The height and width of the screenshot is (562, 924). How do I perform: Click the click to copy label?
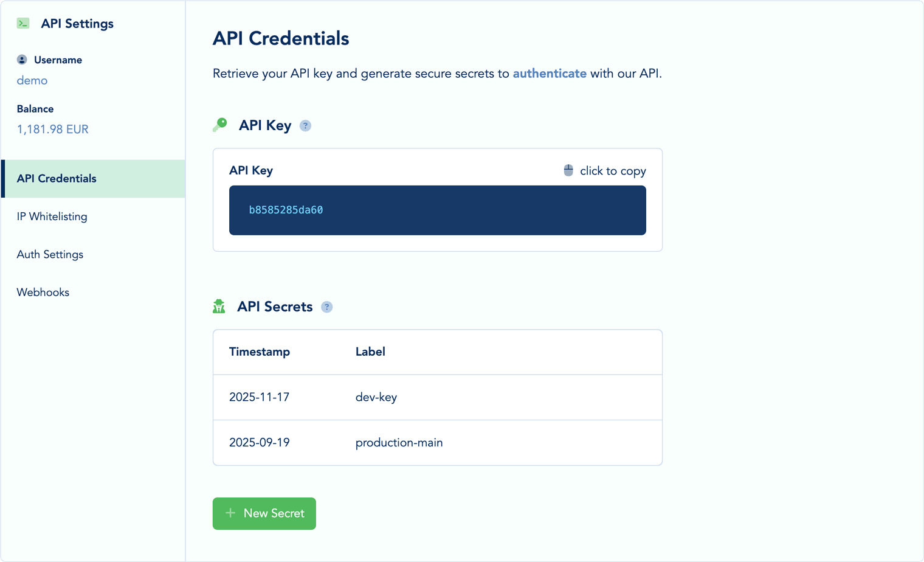[x=613, y=171]
